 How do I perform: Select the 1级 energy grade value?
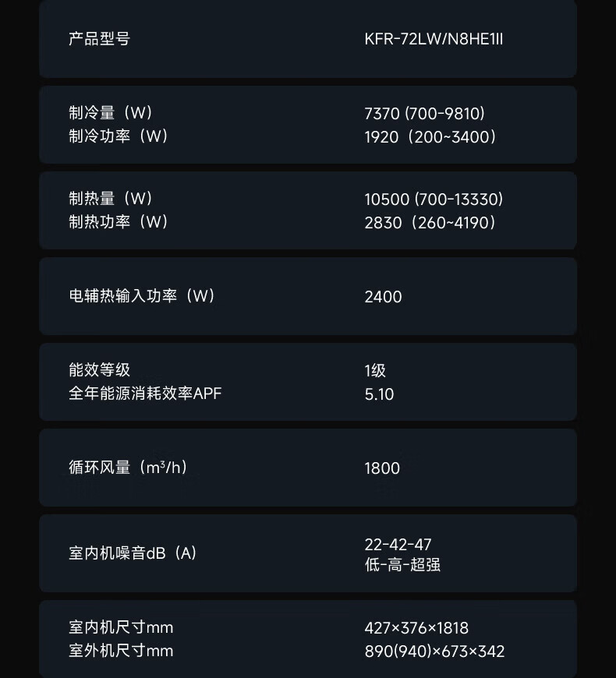375,371
